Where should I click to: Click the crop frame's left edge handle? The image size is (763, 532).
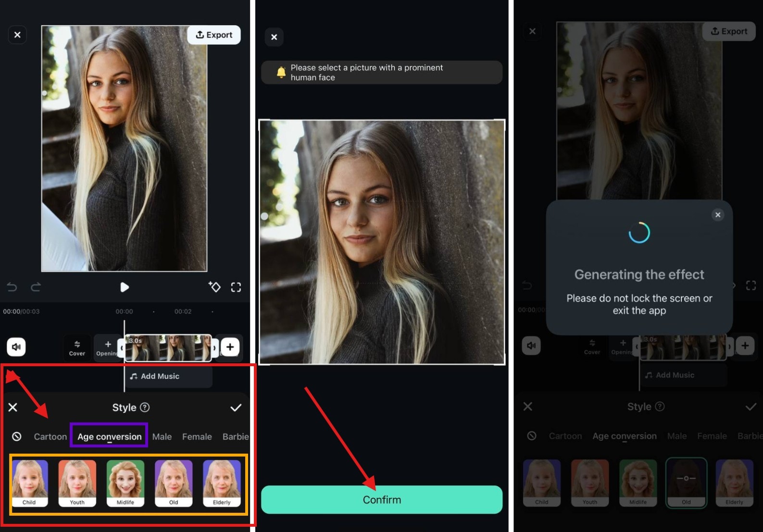pyautogui.click(x=264, y=216)
